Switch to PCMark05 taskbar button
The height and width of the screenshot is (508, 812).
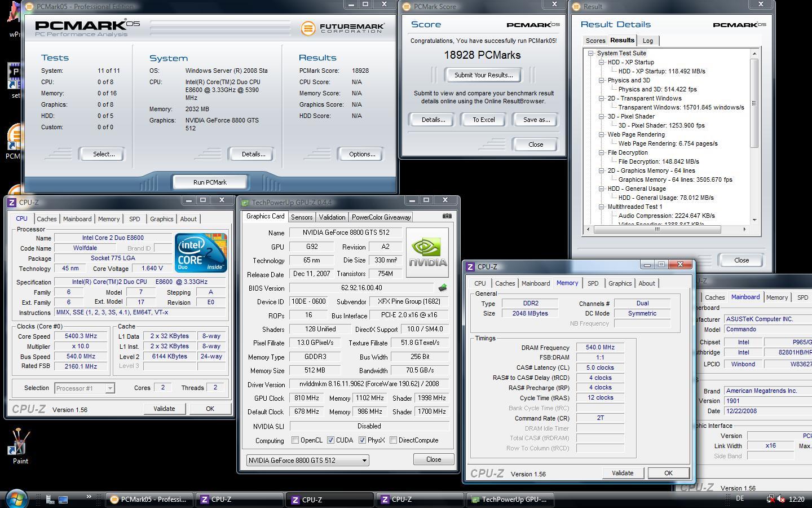click(149, 500)
